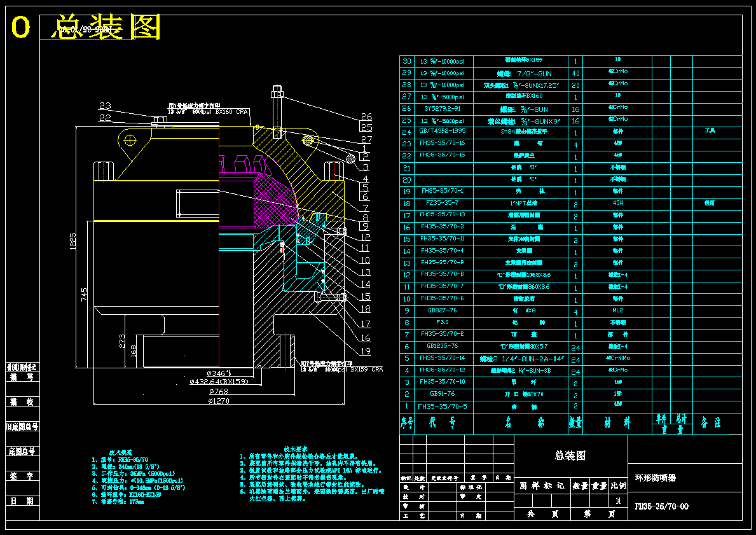
Task: Click the "F3.0" code cell
Action: tap(443, 322)
